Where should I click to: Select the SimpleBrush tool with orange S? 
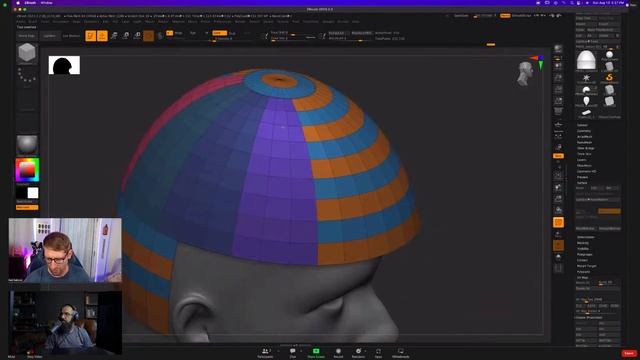click(609, 78)
